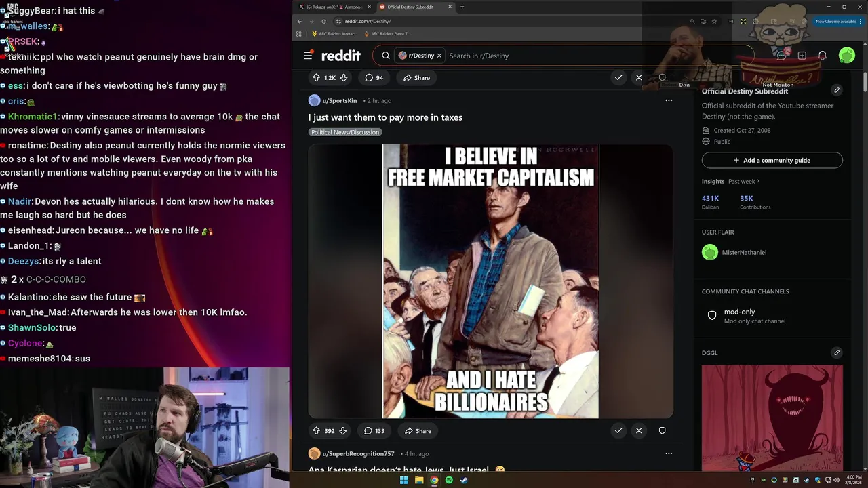The image size is (868, 488).
Task: Approve the top post with checkmark
Action: click(618, 77)
